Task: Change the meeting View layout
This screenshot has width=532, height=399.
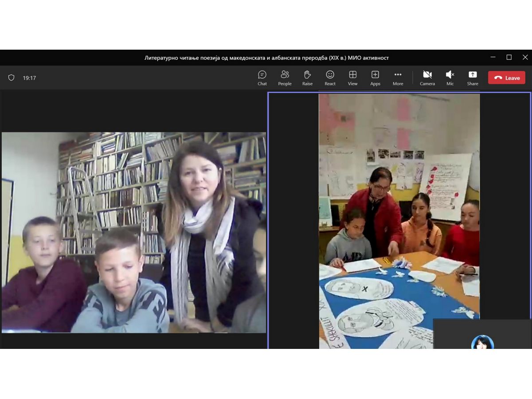Action: pos(352,78)
